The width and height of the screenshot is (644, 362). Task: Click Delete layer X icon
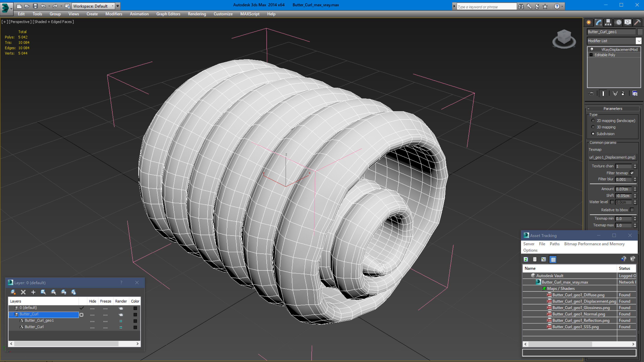pyautogui.click(x=23, y=292)
